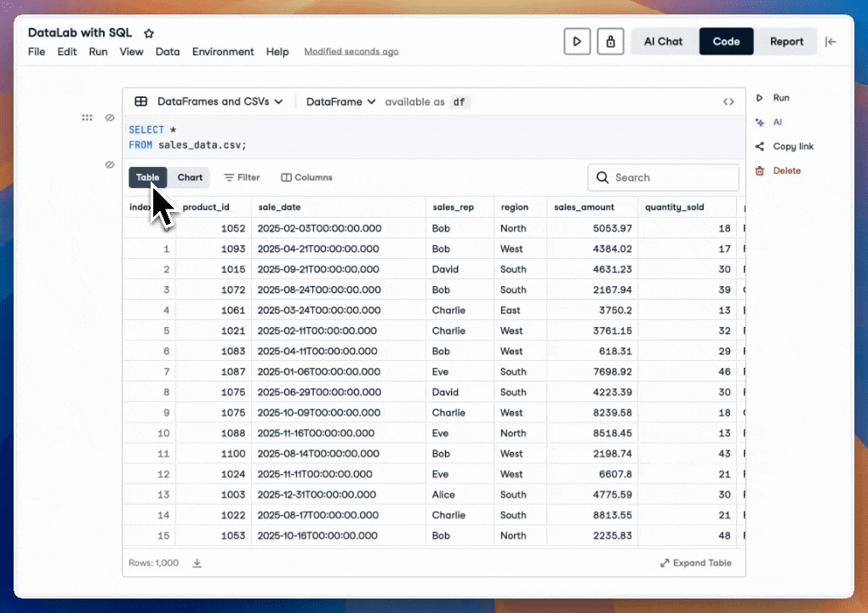Switch to AI Chat mode
Screen dimensions: 868x613
click(x=663, y=42)
